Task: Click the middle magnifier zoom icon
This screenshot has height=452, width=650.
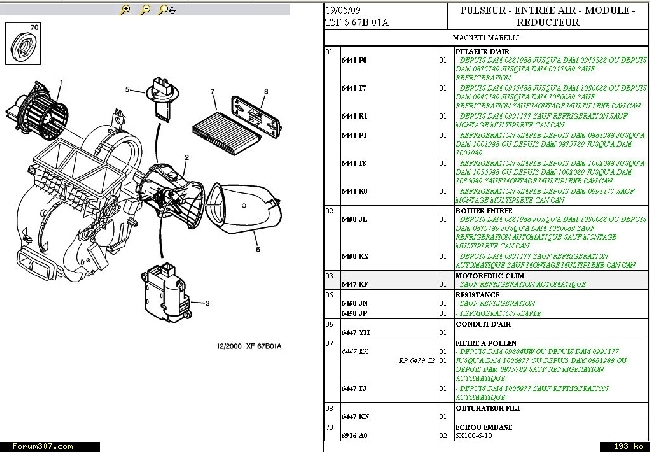Action: (145, 9)
